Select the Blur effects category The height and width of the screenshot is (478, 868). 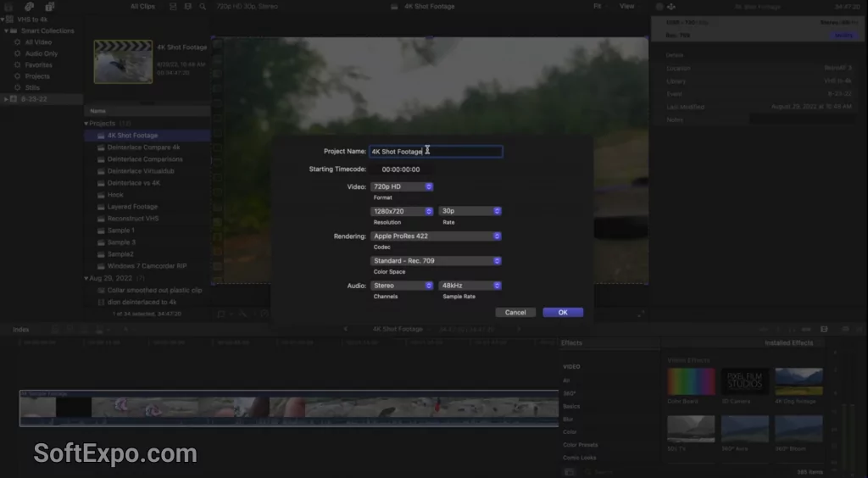point(568,420)
